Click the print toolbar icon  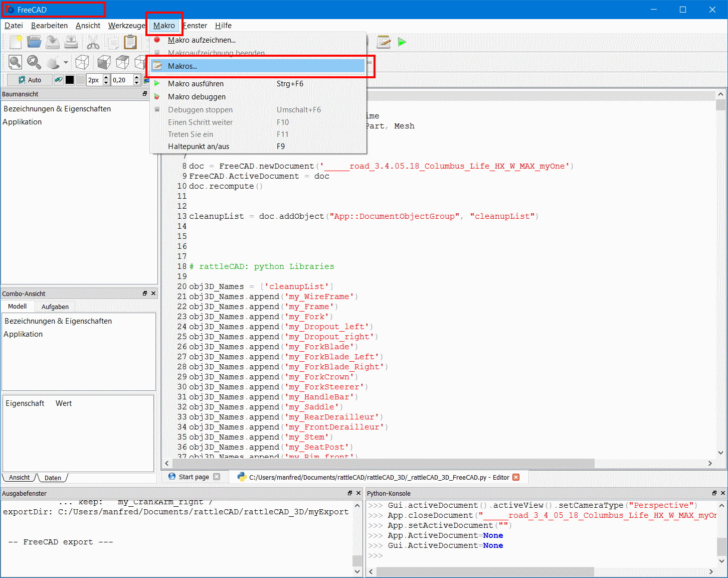(x=71, y=42)
